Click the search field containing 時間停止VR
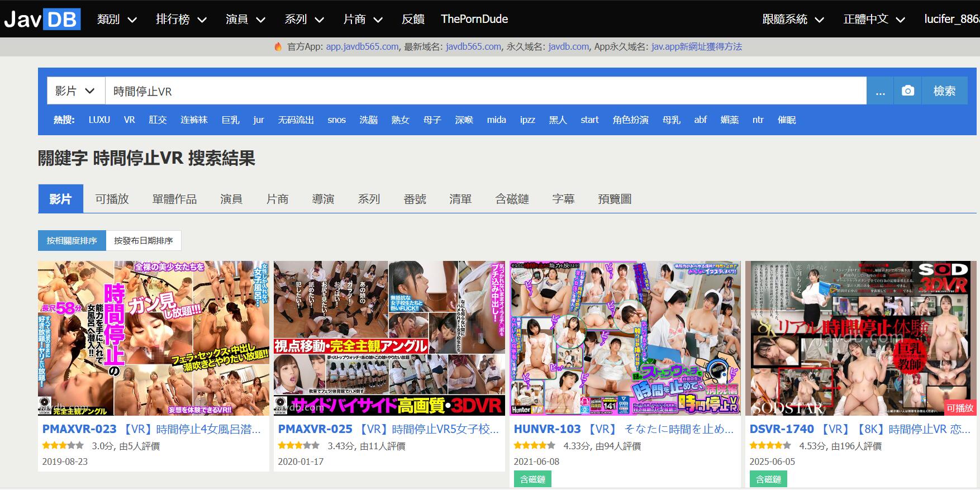Viewport: 980px width, 490px height. click(486, 91)
